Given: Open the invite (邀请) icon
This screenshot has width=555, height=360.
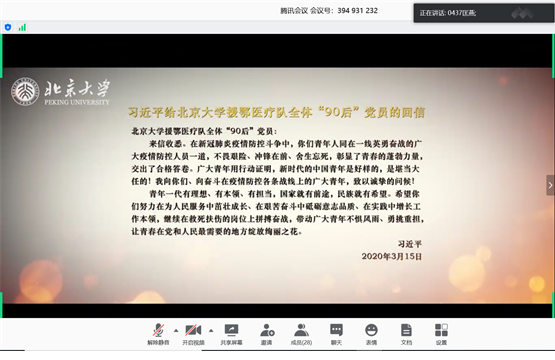Looking at the screenshot, I should [x=267, y=335].
